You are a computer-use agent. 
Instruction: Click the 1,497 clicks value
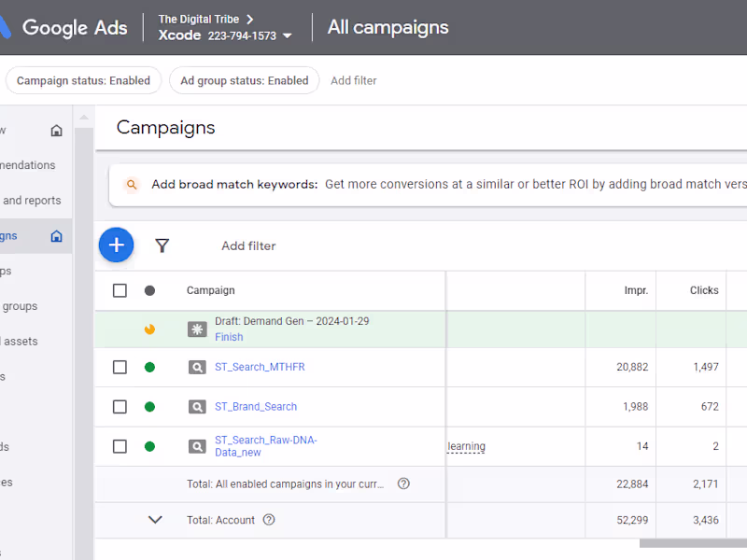pyautogui.click(x=706, y=367)
